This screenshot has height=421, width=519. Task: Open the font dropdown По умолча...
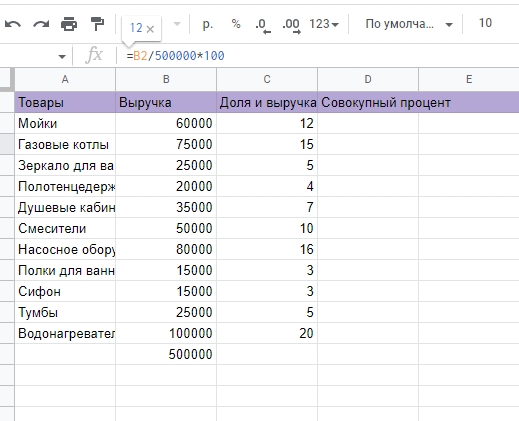(x=409, y=24)
